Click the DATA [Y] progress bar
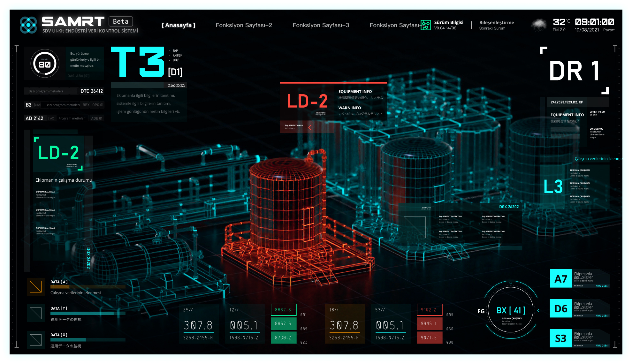The width and height of the screenshot is (632, 364). coord(88,313)
